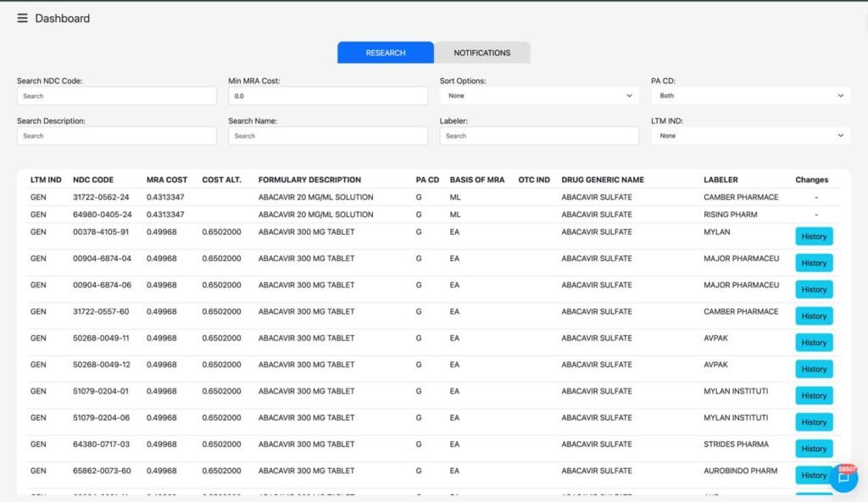Viewport: 868px width, 502px height.
Task: Switch to the Notifications tab
Action: (x=481, y=53)
